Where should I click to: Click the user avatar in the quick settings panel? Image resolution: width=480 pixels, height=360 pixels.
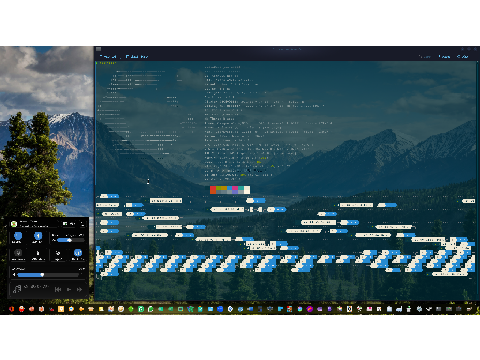tap(14, 224)
